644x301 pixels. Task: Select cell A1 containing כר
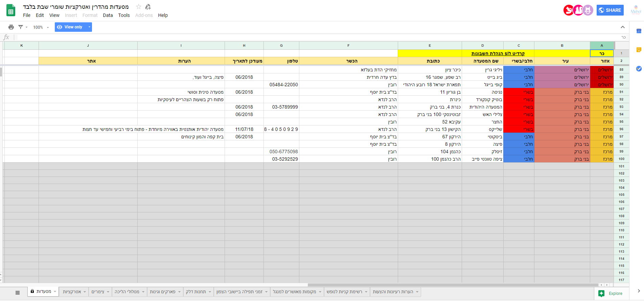(602, 53)
